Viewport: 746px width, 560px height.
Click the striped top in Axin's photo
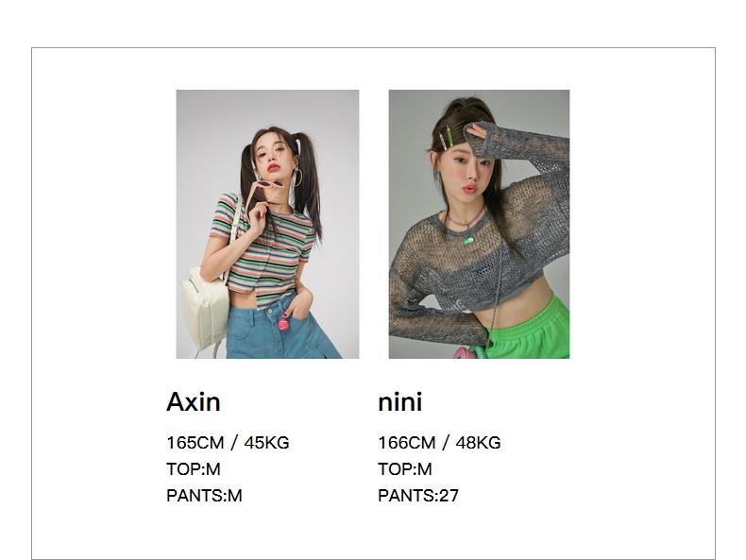click(x=266, y=250)
